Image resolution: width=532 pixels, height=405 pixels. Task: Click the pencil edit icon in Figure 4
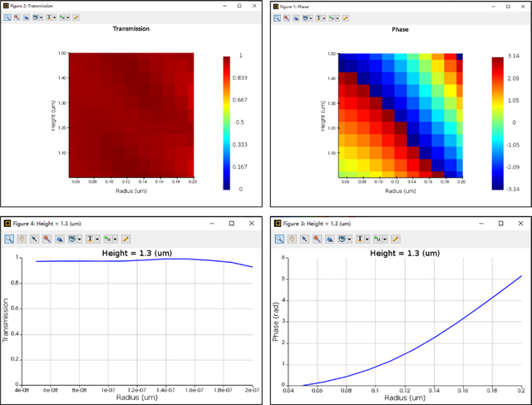click(x=126, y=239)
